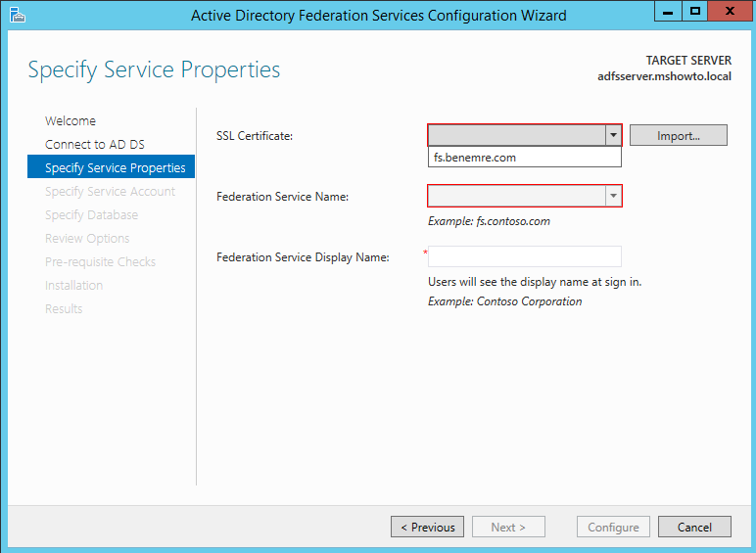This screenshot has height=553, width=756.
Task: Click the Cancel button
Action: point(694,527)
